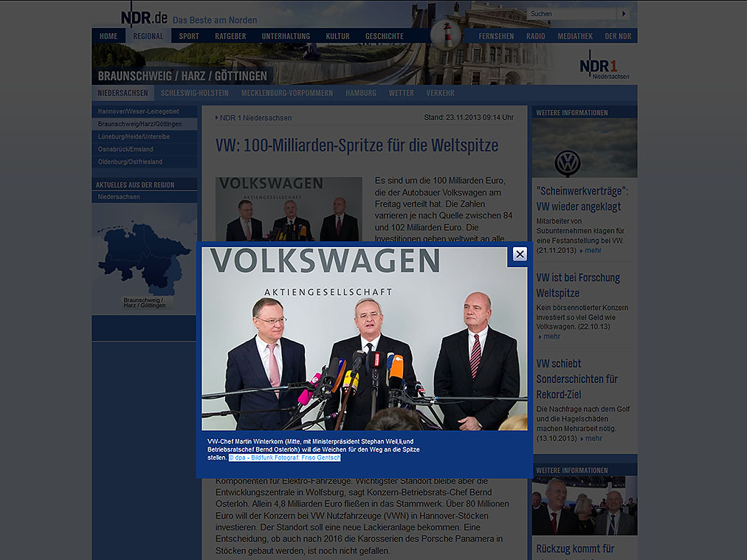Click the highlighted dpa Bildfunk photo credit
The width and height of the screenshot is (747, 560).
[x=284, y=457]
